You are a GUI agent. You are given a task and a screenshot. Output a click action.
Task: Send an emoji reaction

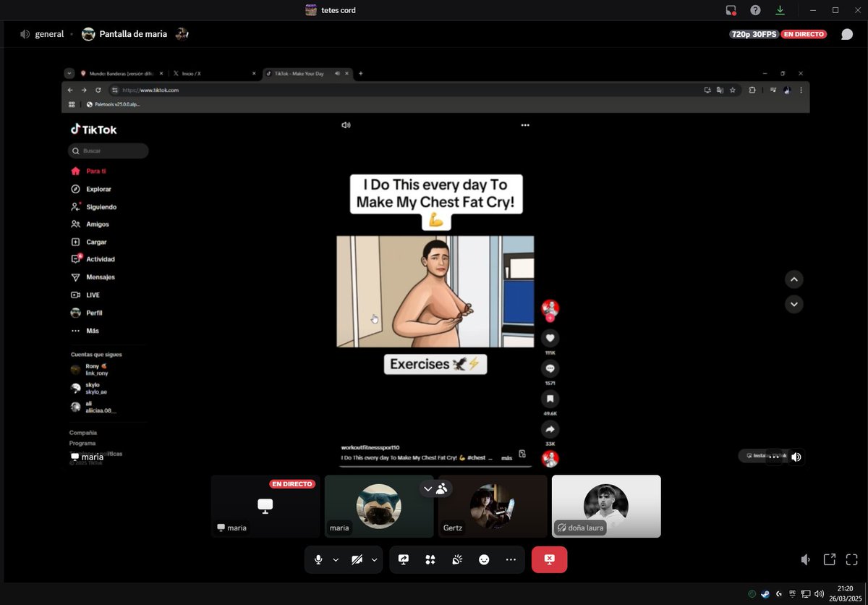coord(484,559)
